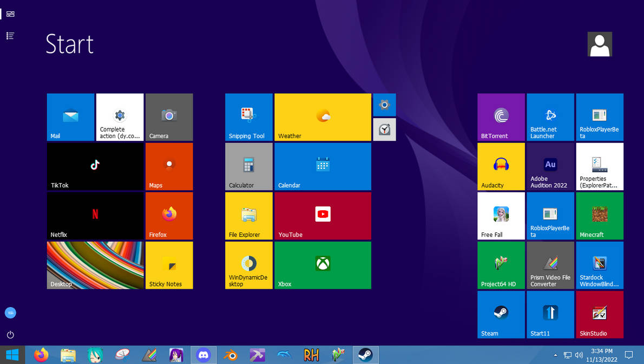Image resolution: width=644 pixels, height=364 pixels.
Task: Show hidden system tray icons
Action: (x=556, y=355)
